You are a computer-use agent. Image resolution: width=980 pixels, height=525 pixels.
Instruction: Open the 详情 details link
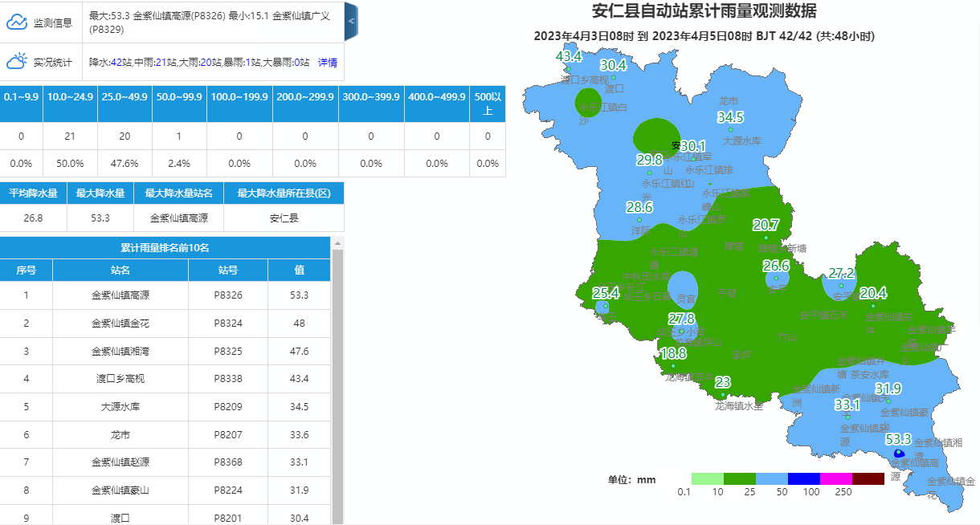point(328,63)
